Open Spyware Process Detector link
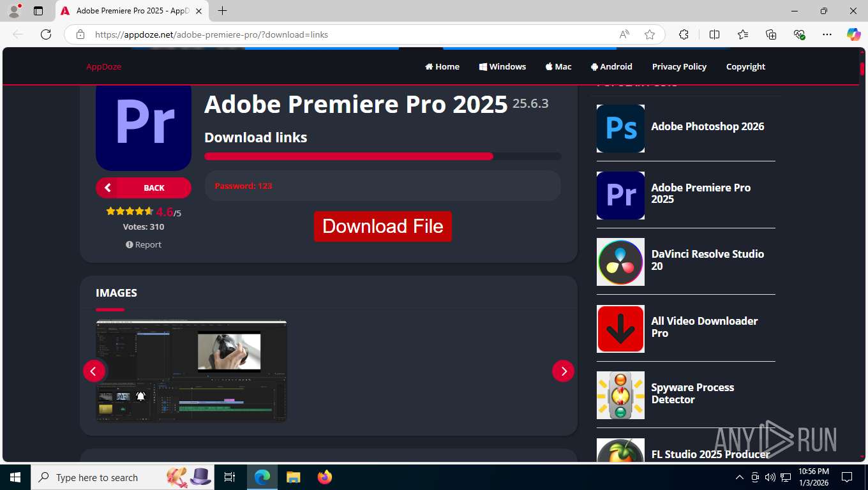The image size is (868, 490). tap(692, 393)
